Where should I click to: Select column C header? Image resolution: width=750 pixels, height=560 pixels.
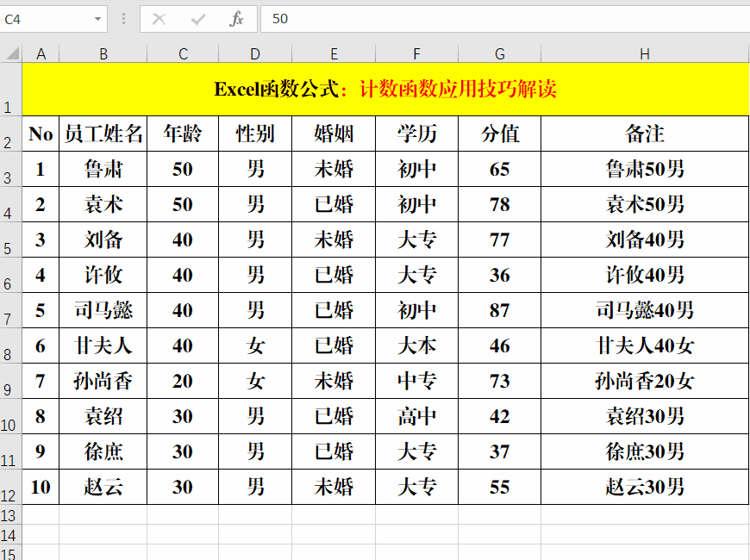tap(183, 53)
